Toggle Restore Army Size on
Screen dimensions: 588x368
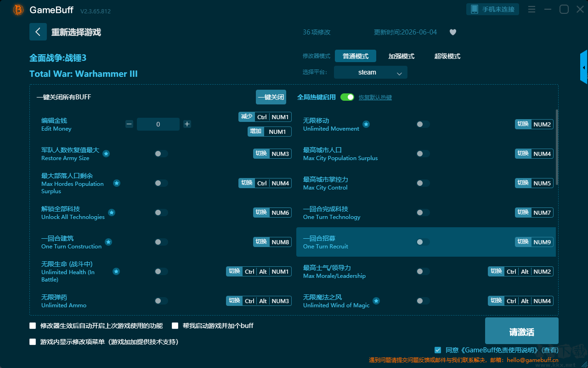[x=161, y=154]
